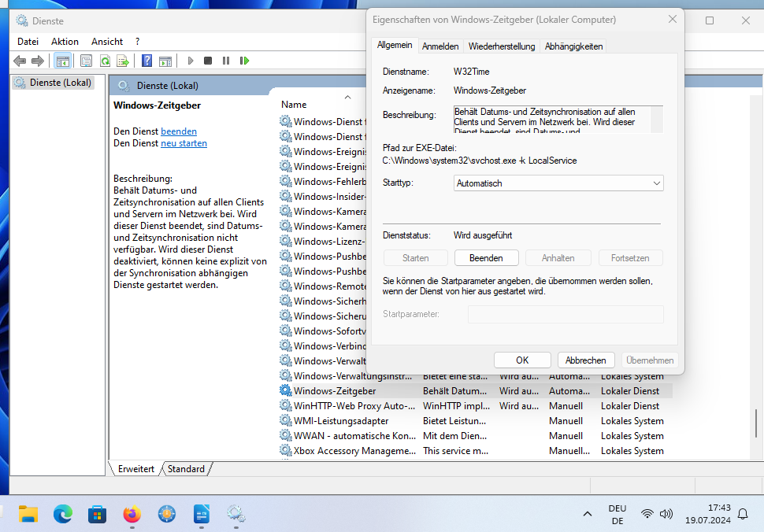Switch to the Anmelden tab
Viewport: 764px width, 532px height.
(440, 46)
